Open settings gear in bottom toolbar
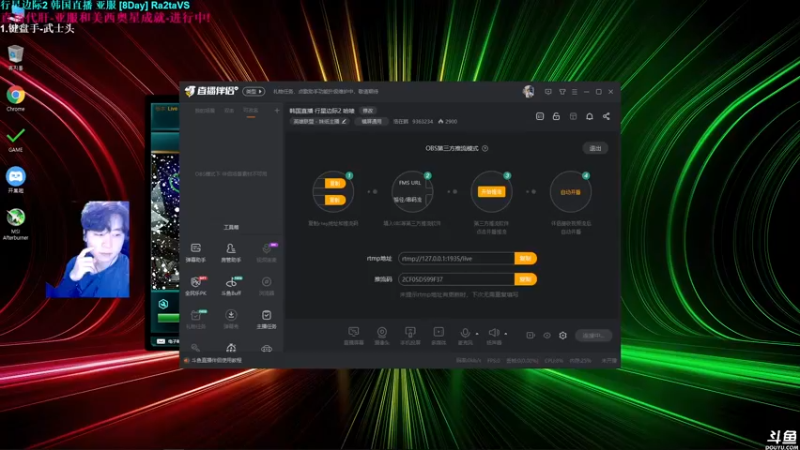The width and height of the screenshot is (800, 450). pyautogui.click(x=563, y=335)
